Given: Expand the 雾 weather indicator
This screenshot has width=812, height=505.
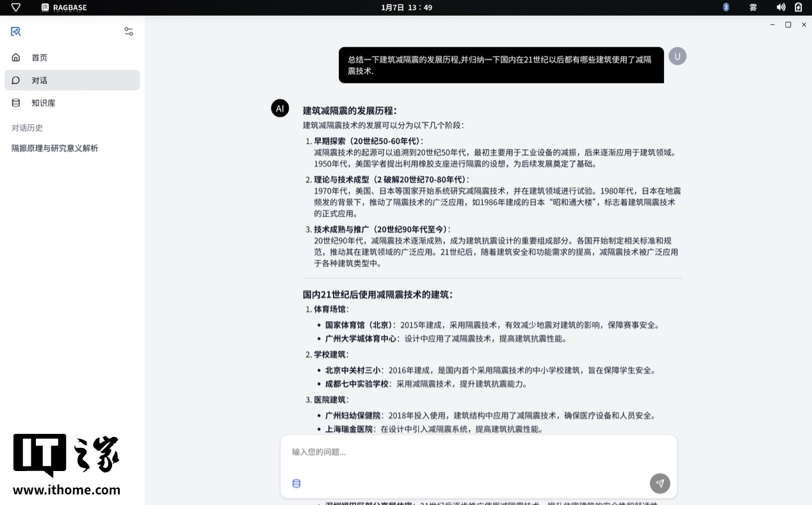Looking at the screenshot, I should [752, 7].
